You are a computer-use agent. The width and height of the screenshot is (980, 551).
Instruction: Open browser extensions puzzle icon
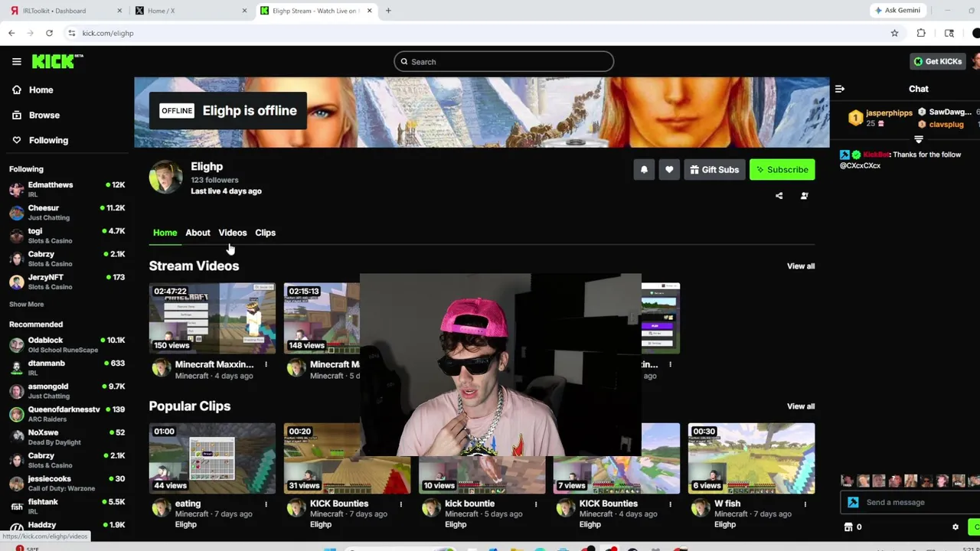pos(921,33)
